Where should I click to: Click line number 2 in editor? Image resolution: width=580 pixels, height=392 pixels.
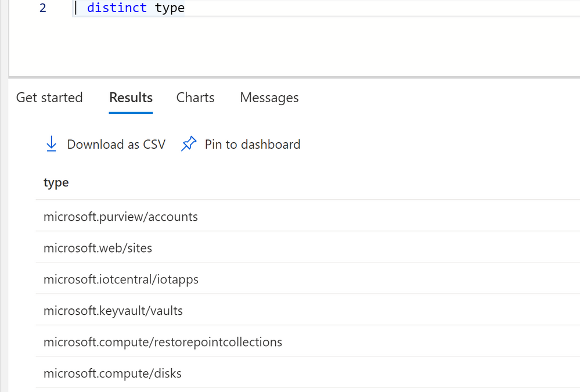[x=43, y=8]
